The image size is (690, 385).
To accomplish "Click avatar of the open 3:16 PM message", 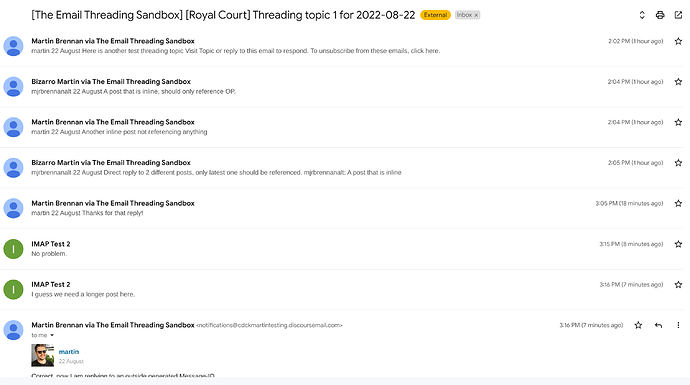I will pos(13,330).
